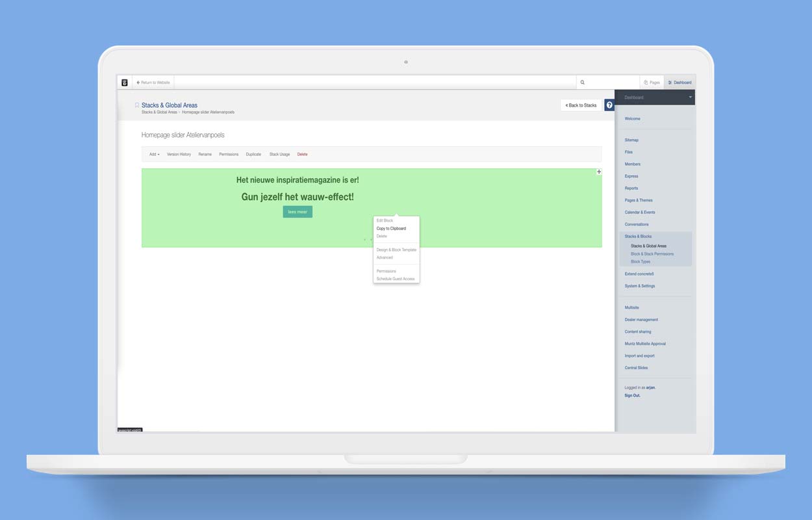Viewport: 812px width, 520px height.
Task: Expand the Add dropdown in stack toolbar
Action: pos(154,155)
